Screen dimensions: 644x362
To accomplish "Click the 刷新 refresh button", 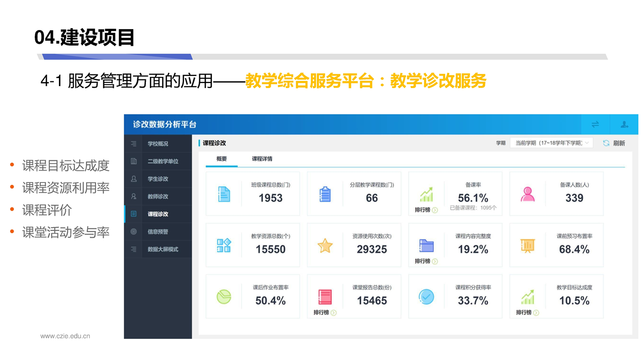I will point(619,143).
